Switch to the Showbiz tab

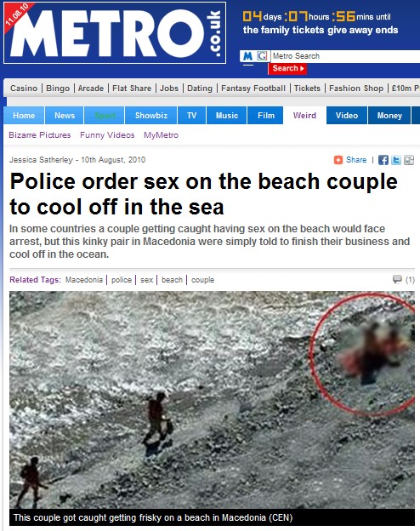coord(151,116)
